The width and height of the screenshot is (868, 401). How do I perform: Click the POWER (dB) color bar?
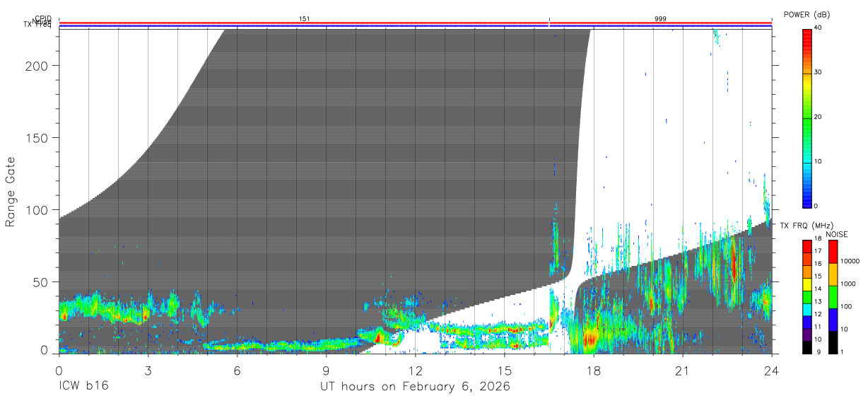(x=807, y=117)
